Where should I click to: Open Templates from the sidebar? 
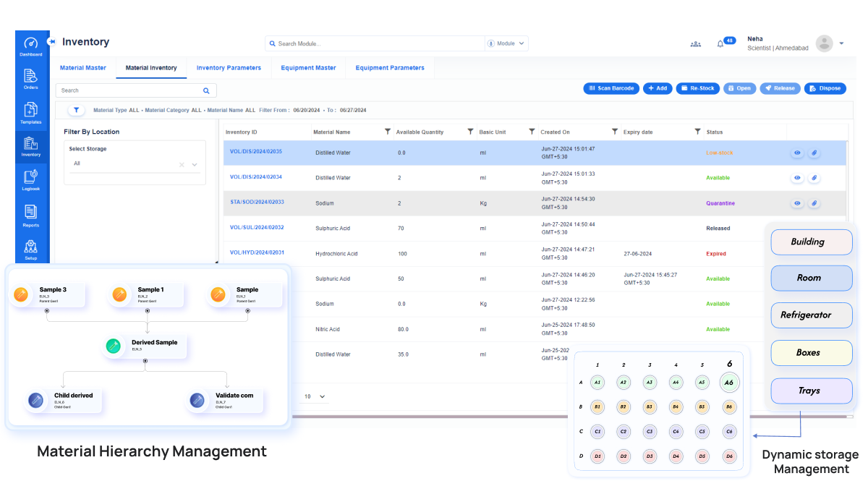pyautogui.click(x=30, y=113)
